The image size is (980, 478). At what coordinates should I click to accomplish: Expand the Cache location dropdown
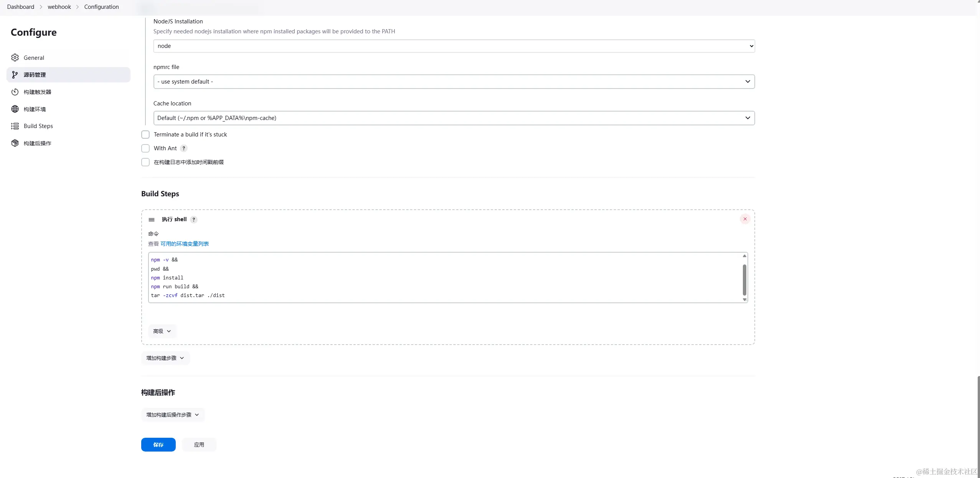(454, 118)
